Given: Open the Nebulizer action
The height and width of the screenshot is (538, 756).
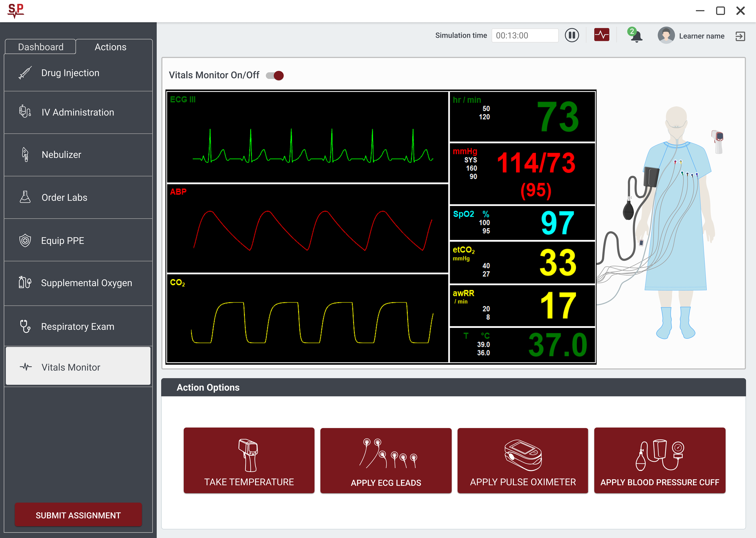Looking at the screenshot, I should (78, 155).
